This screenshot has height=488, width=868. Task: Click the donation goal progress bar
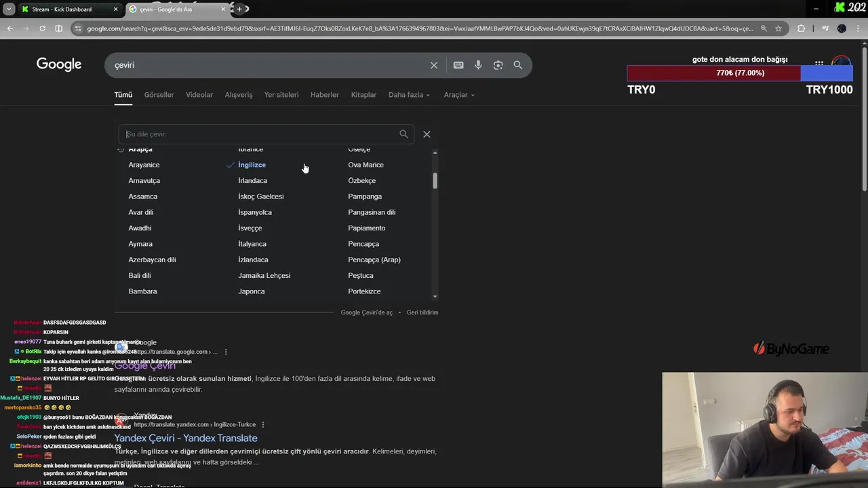740,73
